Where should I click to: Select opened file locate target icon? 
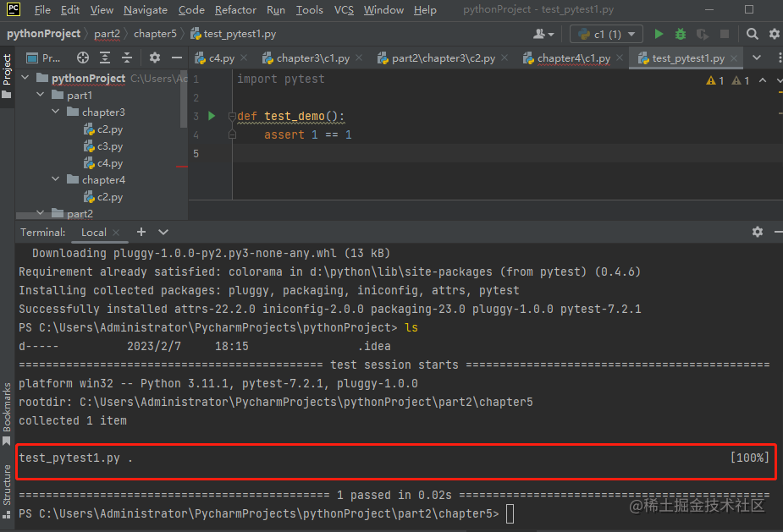[83, 58]
